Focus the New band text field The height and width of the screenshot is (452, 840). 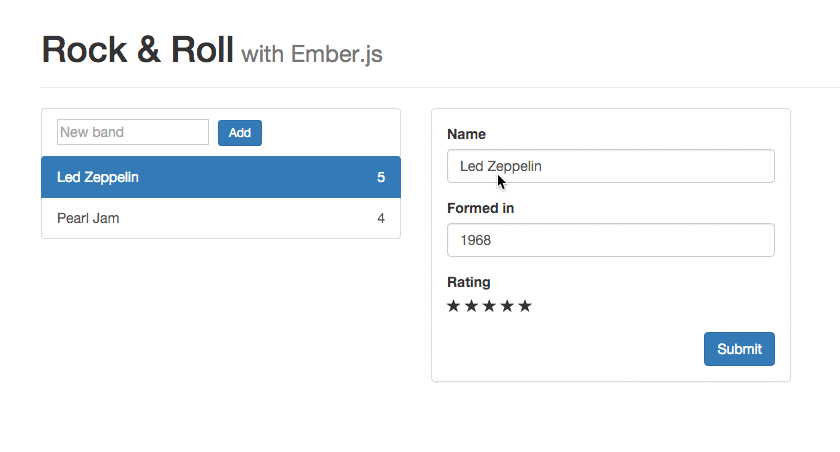(132, 132)
